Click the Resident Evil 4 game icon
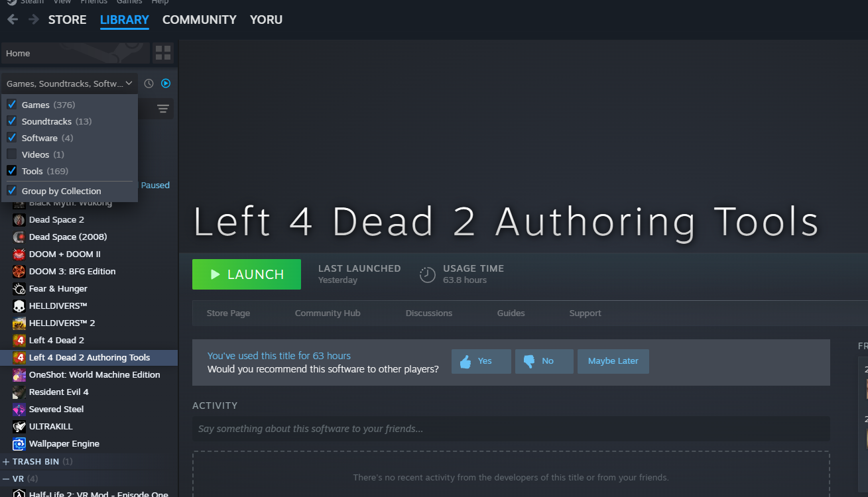Viewport: 868px width, 497px height. 19,392
